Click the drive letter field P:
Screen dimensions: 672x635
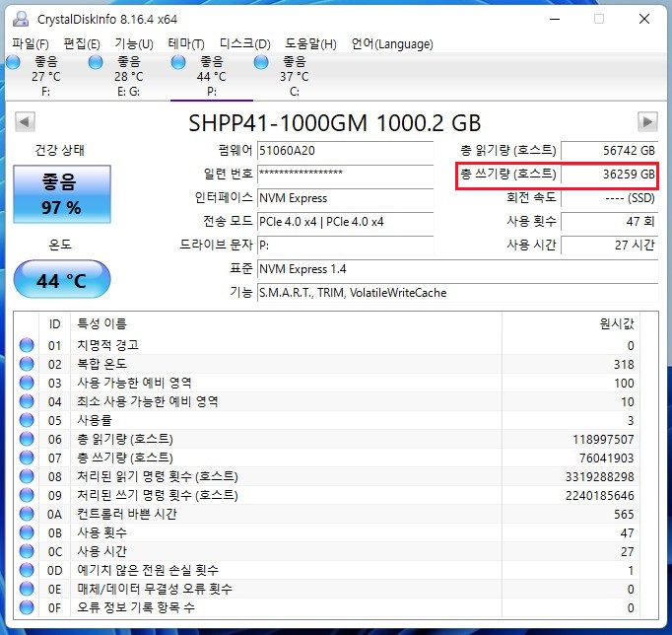tap(346, 246)
